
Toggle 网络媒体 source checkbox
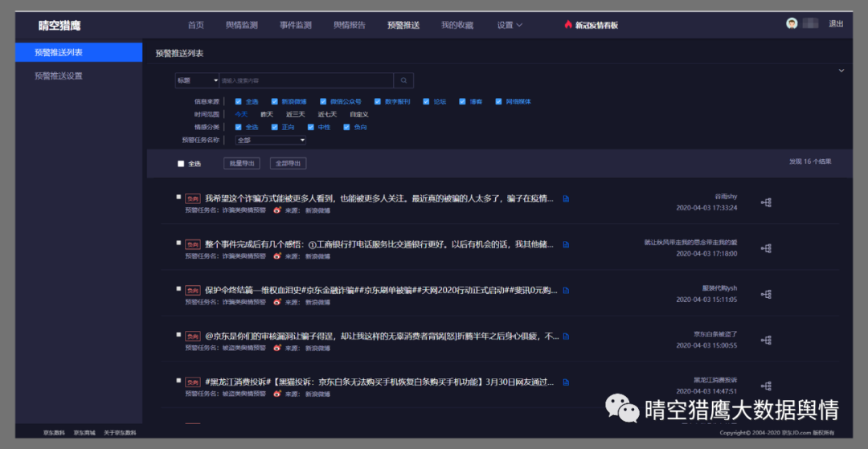pyautogui.click(x=498, y=102)
